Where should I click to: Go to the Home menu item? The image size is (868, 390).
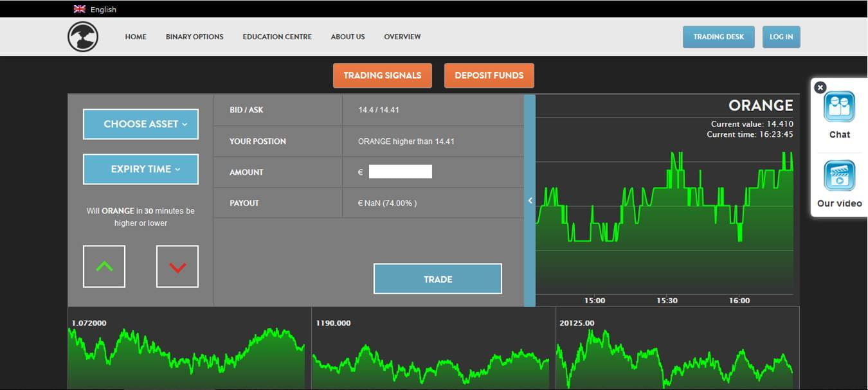(x=136, y=37)
